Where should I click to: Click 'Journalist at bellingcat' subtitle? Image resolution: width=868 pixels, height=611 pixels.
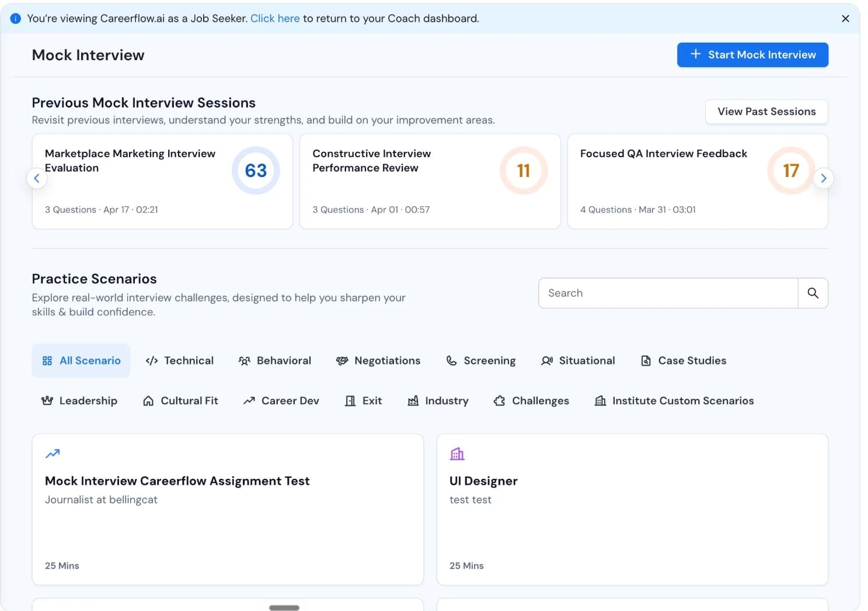pyautogui.click(x=101, y=500)
